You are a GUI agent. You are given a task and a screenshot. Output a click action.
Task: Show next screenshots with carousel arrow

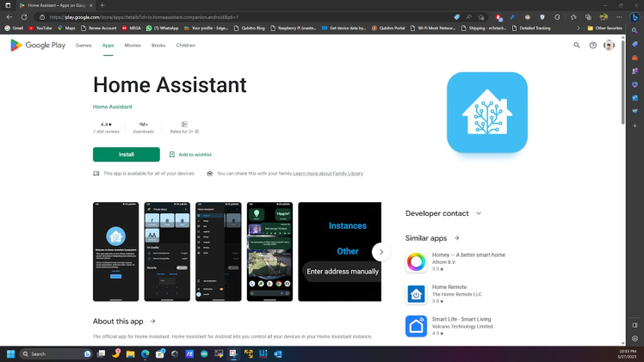tap(381, 252)
